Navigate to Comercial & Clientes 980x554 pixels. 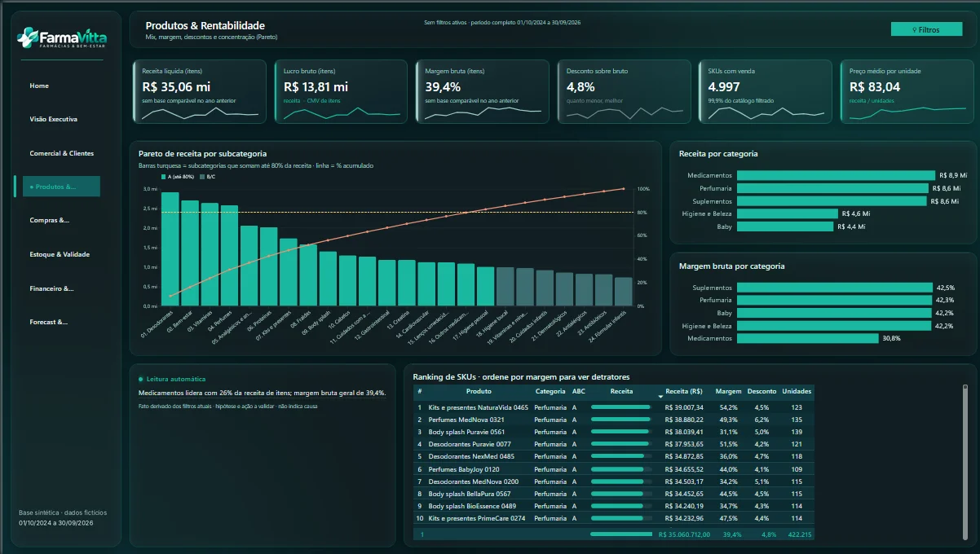click(62, 153)
